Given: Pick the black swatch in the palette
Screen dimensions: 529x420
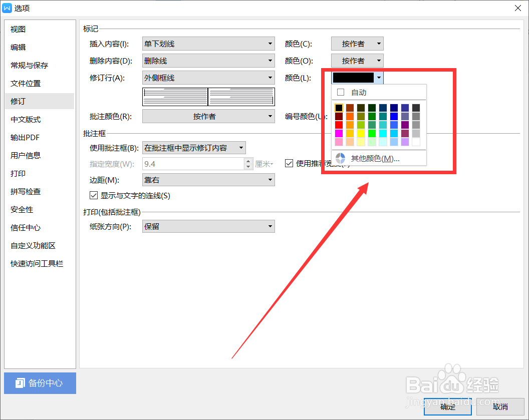Looking at the screenshot, I should click(x=339, y=108).
